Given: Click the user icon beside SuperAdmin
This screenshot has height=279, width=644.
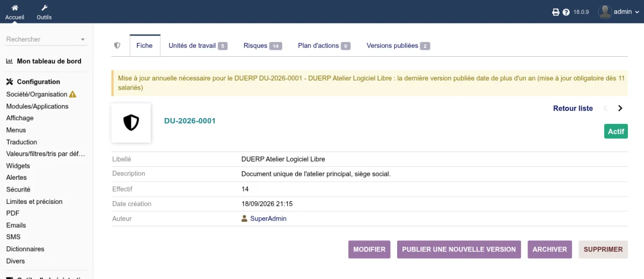Looking at the screenshot, I should pyautogui.click(x=245, y=219).
